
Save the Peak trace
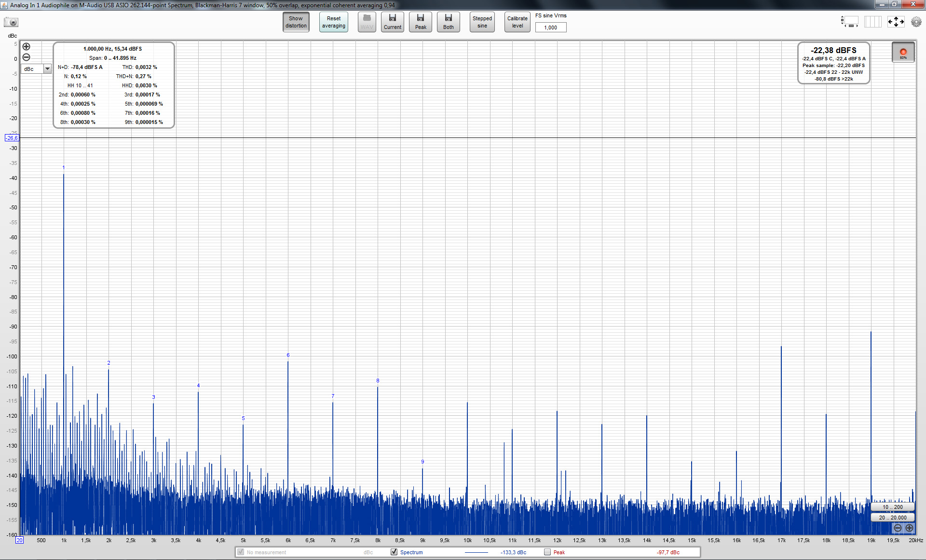pos(421,22)
